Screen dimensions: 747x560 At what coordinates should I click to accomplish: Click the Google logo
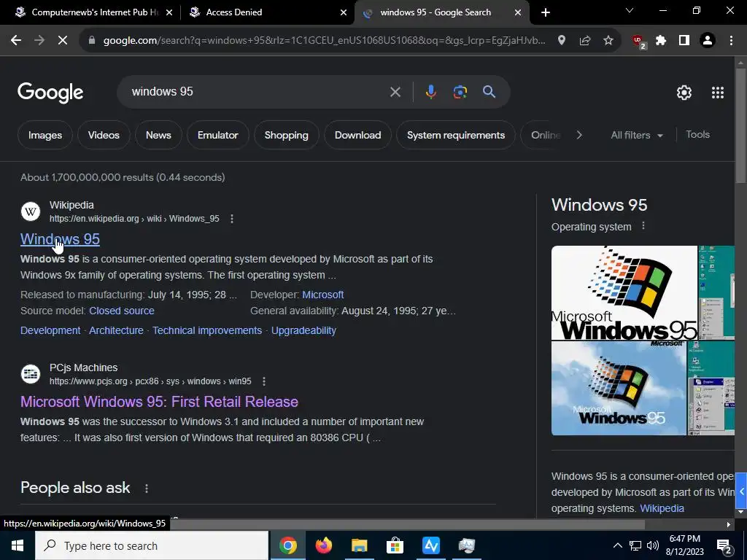click(50, 93)
